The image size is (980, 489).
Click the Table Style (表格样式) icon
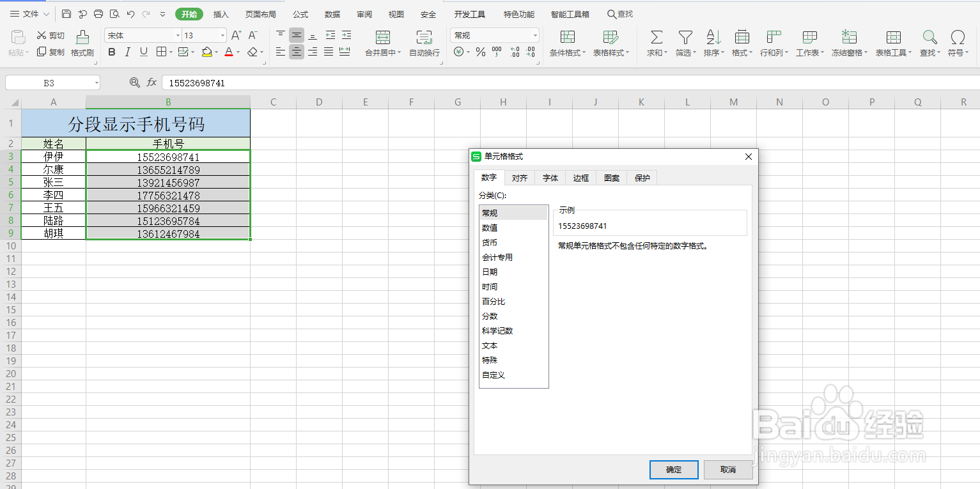click(611, 37)
